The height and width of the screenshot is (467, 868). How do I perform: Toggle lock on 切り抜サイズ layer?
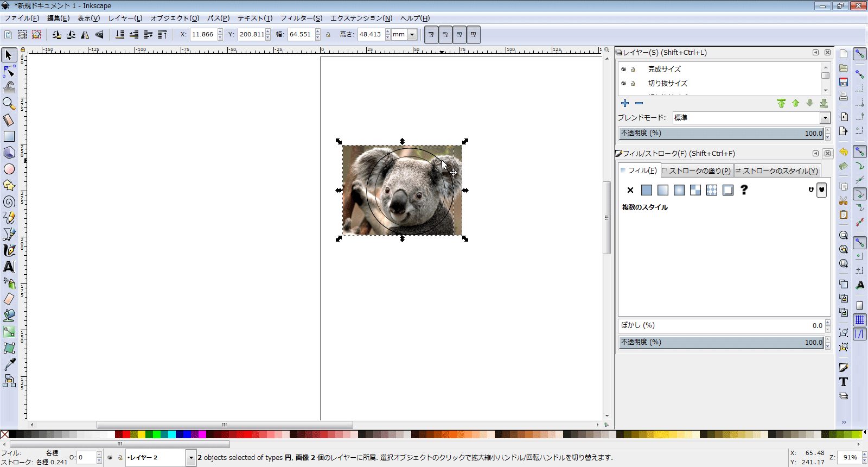coord(633,84)
